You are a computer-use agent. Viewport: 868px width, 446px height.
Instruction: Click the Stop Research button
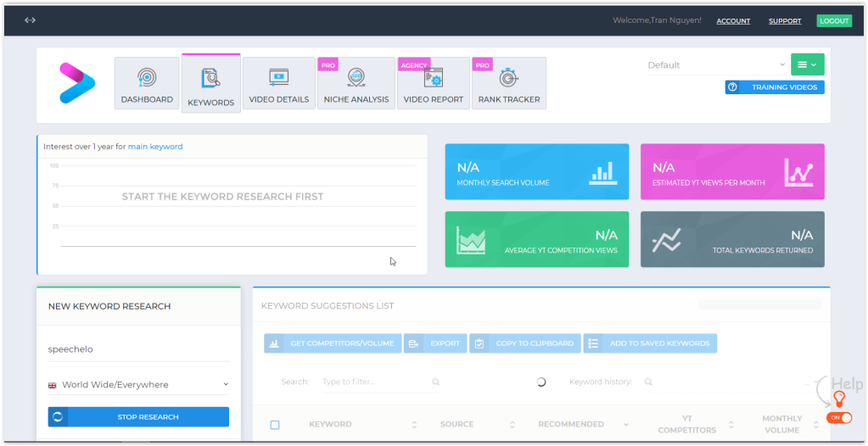pyautogui.click(x=138, y=417)
